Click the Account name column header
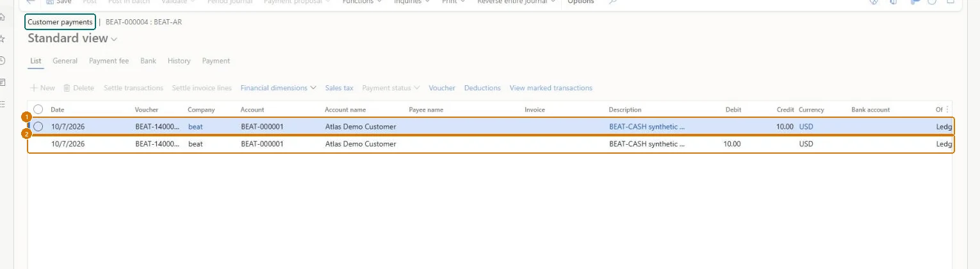The image size is (980, 269). [x=345, y=110]
